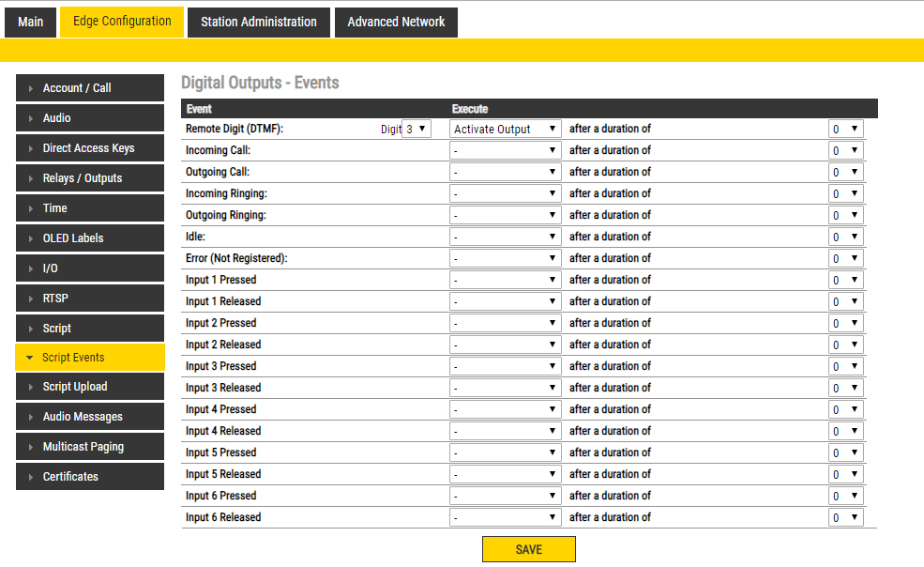Open the Advanced Network tab
The image size is (924, 567).
click(396, 22)
